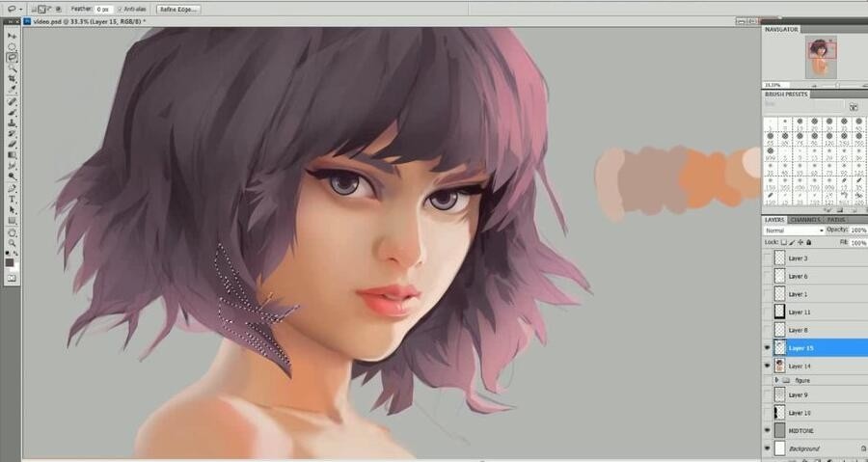Show Layer 3 via visibility box
This screenshot has width=868, height=462.
(x=768, y=258)
